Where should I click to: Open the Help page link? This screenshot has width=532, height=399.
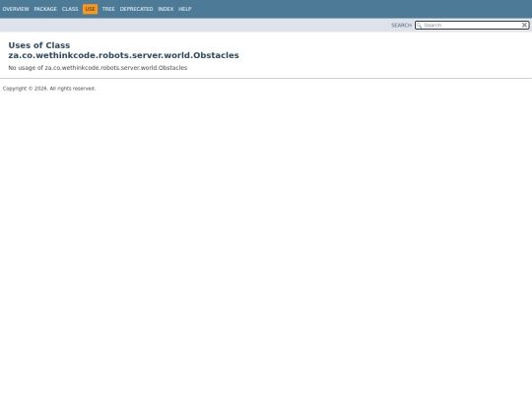click(185, 9)
